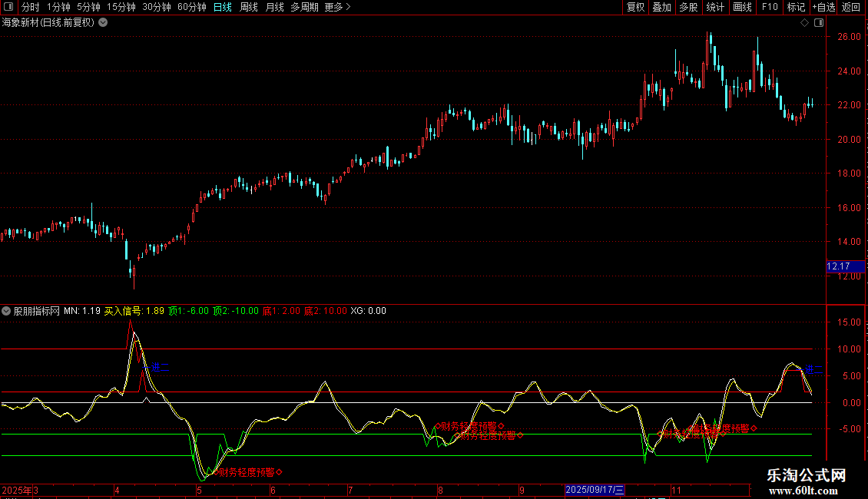The width and height of the screenshot is (868, 499).
Task: Click the 顶1: -6.00 readout
Action: (188, 311)
